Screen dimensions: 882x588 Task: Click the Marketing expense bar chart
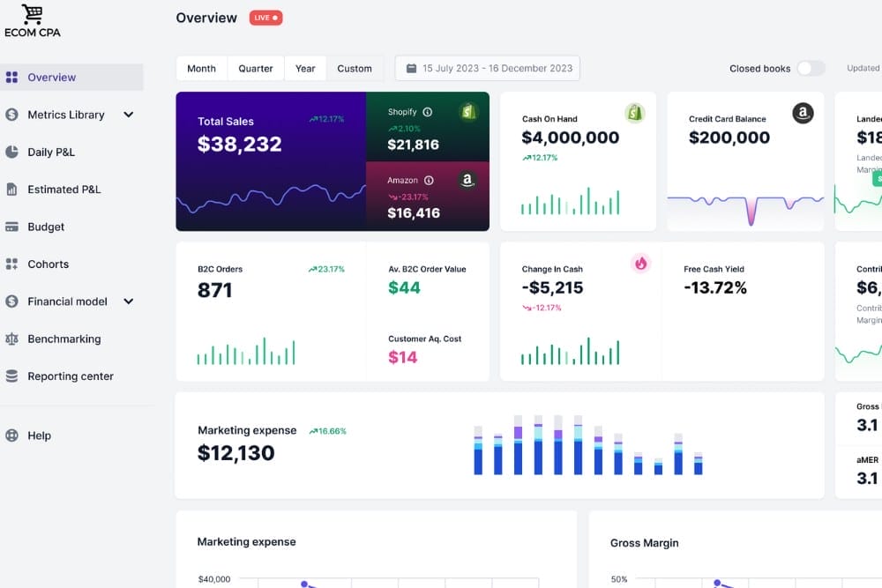click(587, 446)
